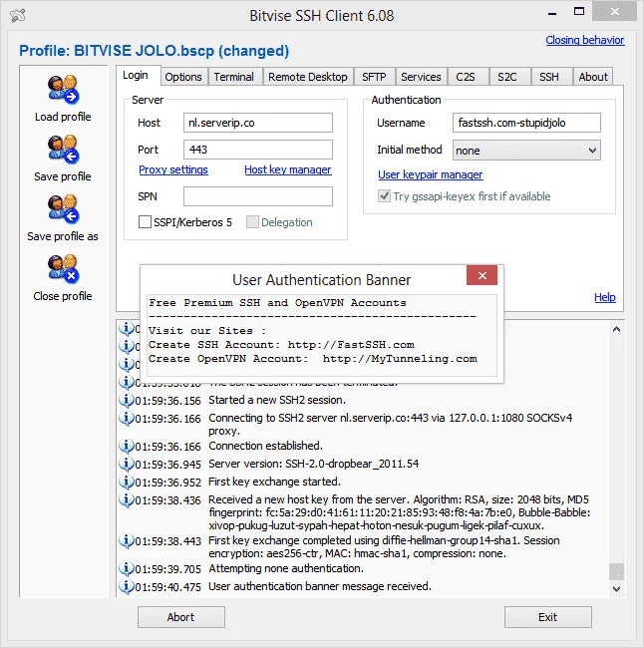
Task: Click the Exit button
Action: 548,617
